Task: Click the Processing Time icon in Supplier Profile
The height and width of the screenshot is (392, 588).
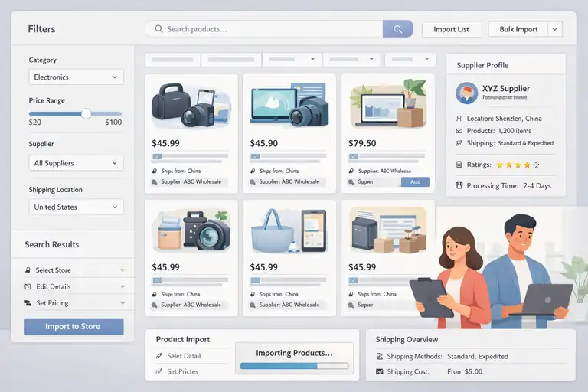Action: pos(459,185)
